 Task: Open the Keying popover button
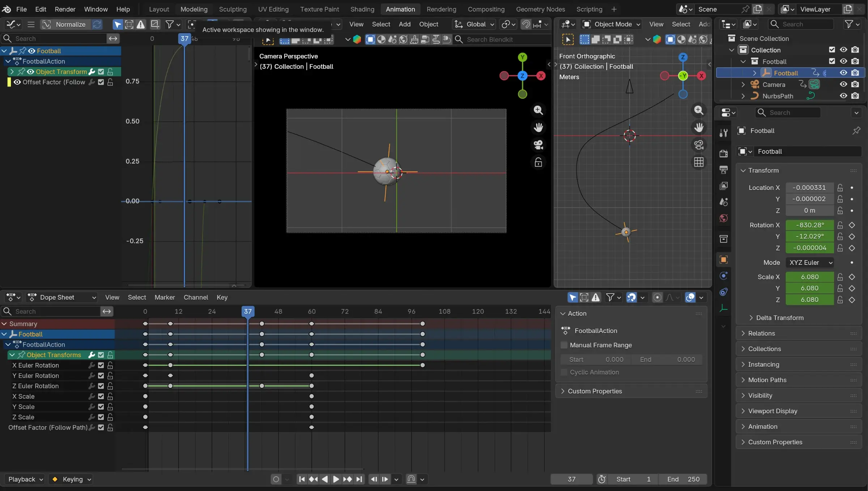[x=71, y=479]
